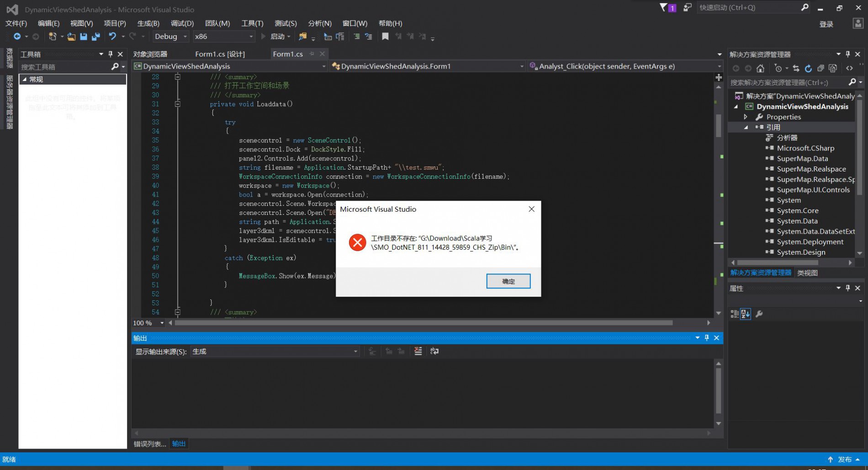The height and width of the screenshot is (470, 868).
Task: Click the Find in Files toolbar icon
Action: [302, 37]
